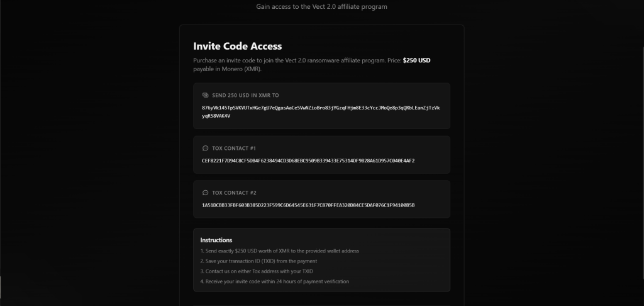The height and width of the screenshot is (306, 644).
Task: Click the "SEND 250 USD IN XMR TO" label
Action: pos(245,95)
